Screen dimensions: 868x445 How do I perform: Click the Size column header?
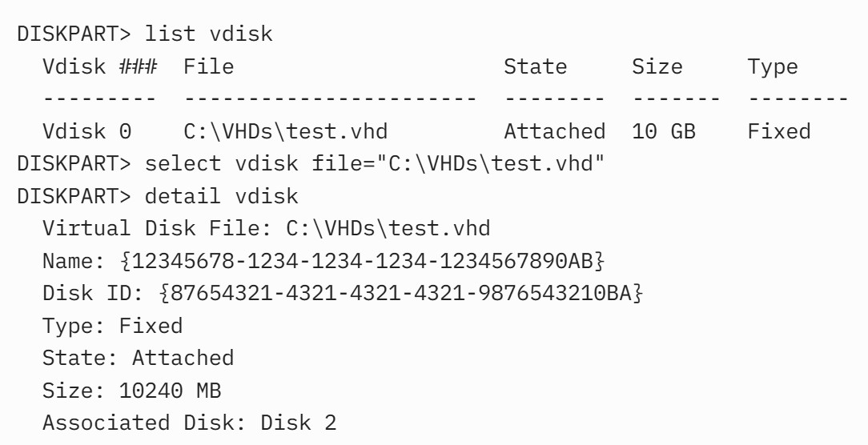coord(657,66)
